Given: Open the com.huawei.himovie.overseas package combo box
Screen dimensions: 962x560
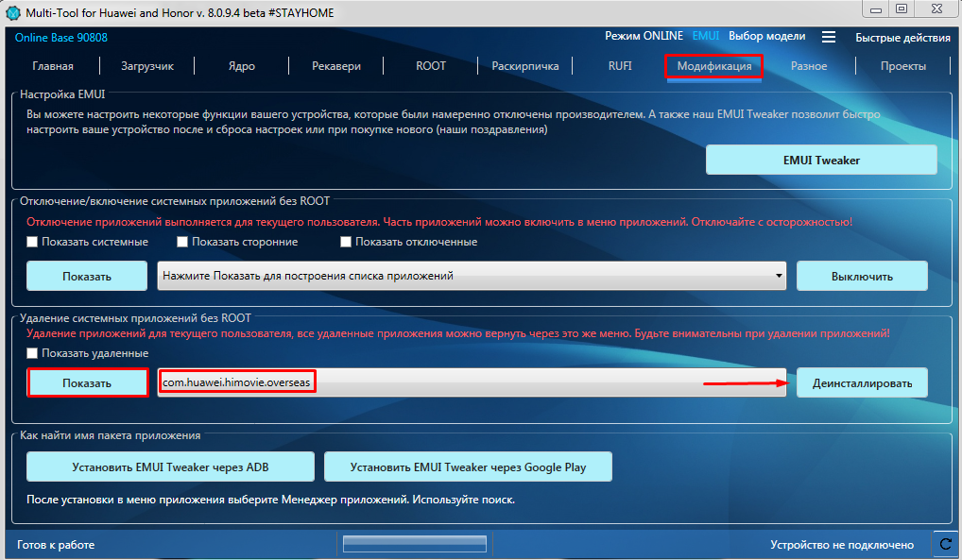Looking at the screenshot, I should tap(472, 382).
